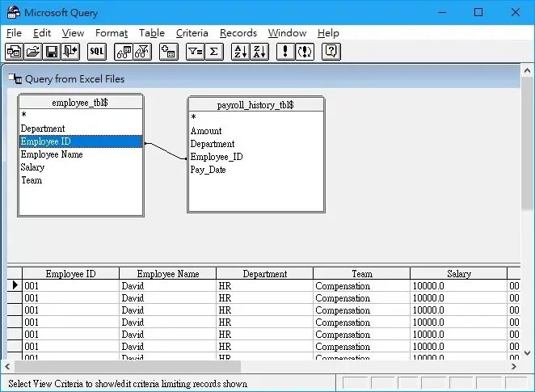
Task: Click the Salary column header
Action: pyautogui.click(x=458, y=274)
